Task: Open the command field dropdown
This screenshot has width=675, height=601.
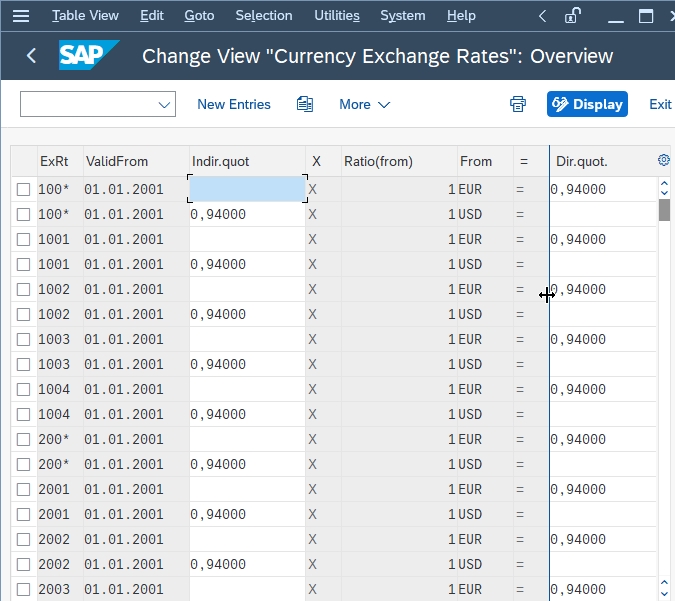Action: [x=164, y=105]
